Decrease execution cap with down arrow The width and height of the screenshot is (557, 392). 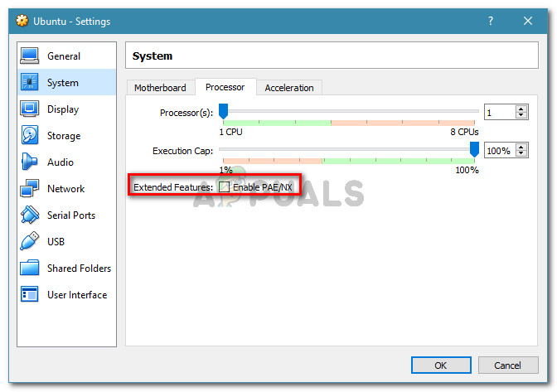pyautogui.click(x=521, y=153)
